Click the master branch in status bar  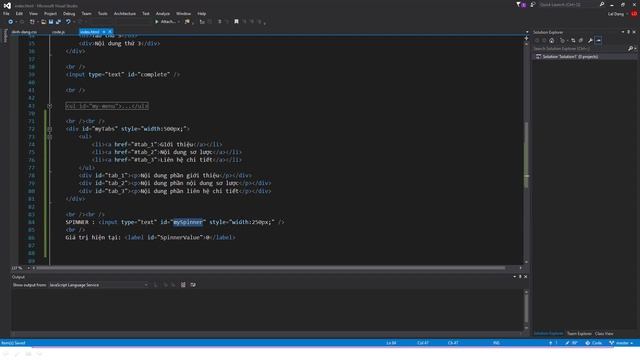coord(621,343)
